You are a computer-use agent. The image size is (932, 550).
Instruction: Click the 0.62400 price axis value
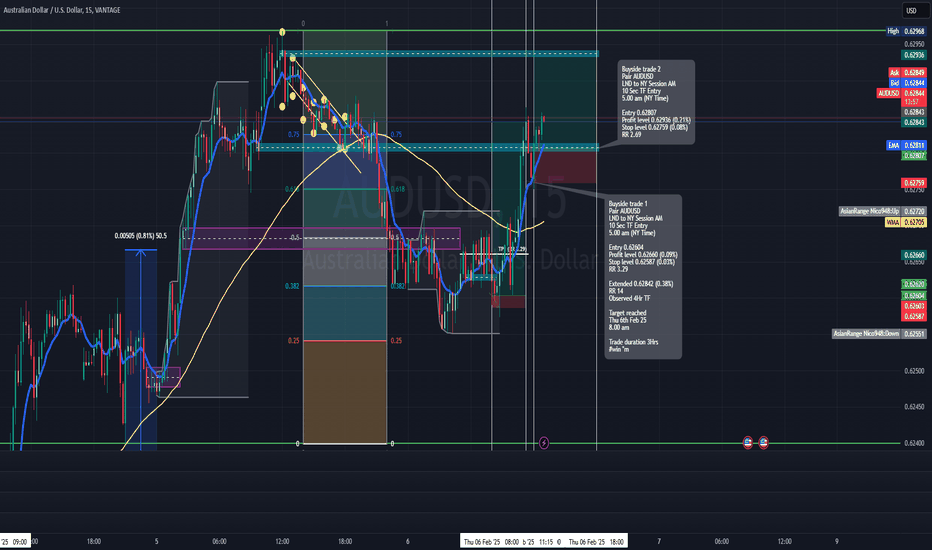click(914, 443)
